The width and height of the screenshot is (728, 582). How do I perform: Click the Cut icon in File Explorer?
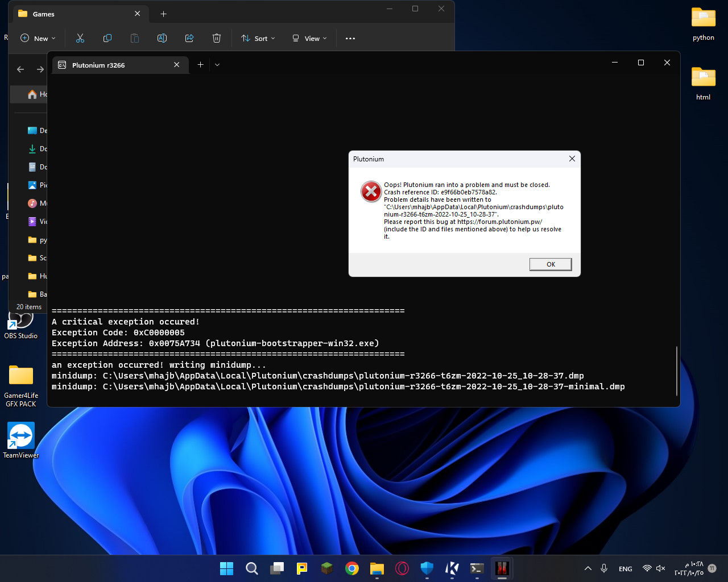(x=80, y=38)
